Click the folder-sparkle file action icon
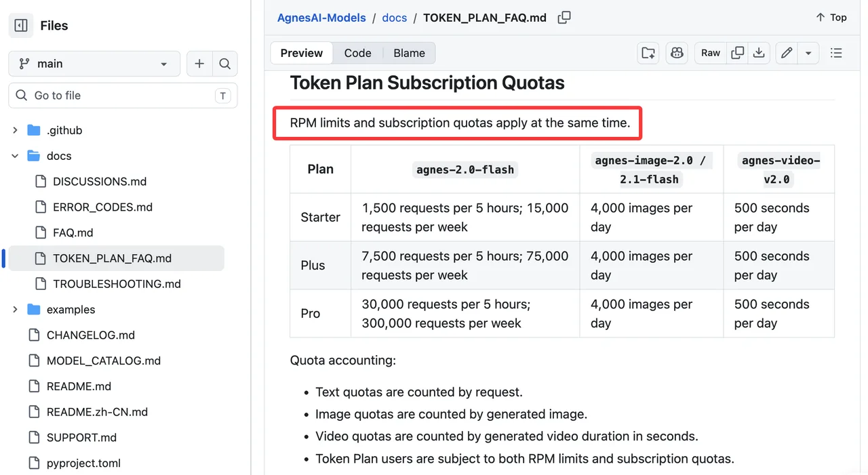This screenshot has height=475, width=868. tap(648, 53)
